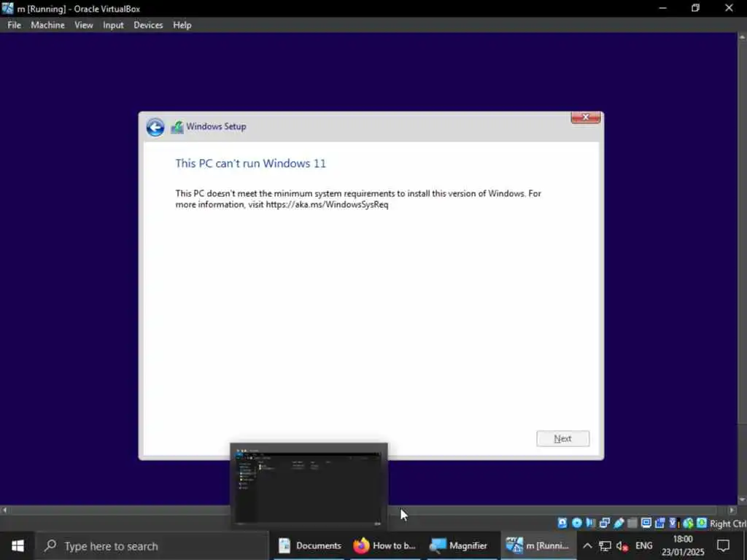Expand the hidden system tray icons chevron
Viewport: 747px width, 560px height.
(x=587, y=545)
